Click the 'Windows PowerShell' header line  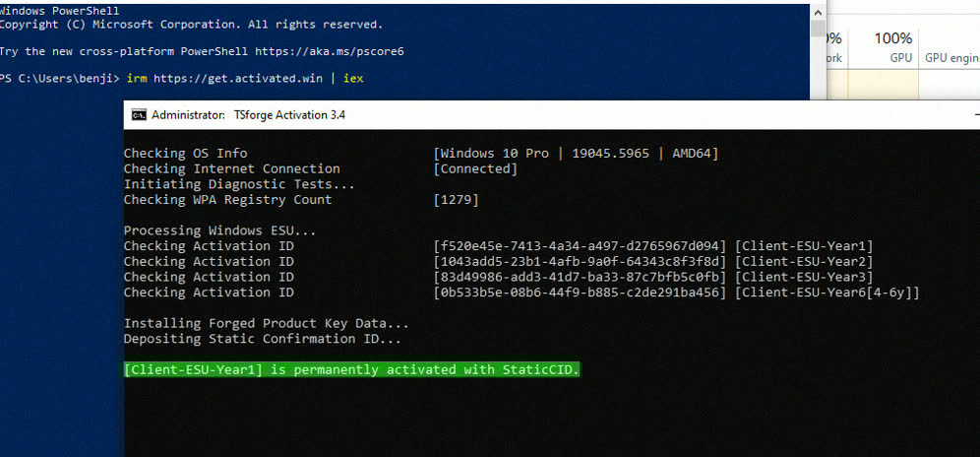59,11
